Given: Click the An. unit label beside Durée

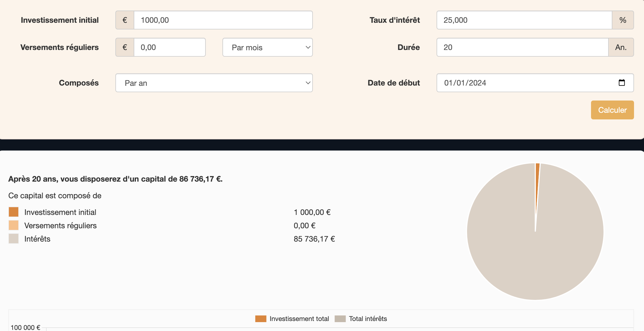Looking at the screenshot, I should (621, 47).
